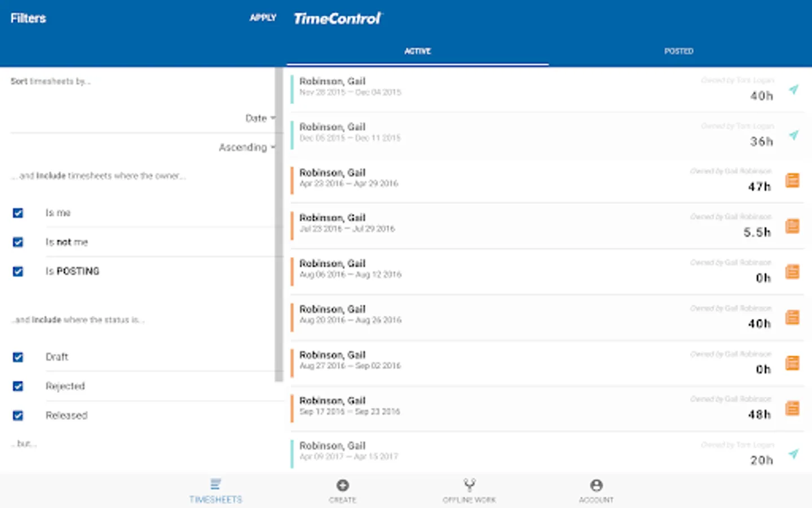Click the Filters panel title
Screen dimensions: 812x508
(28, 18)
